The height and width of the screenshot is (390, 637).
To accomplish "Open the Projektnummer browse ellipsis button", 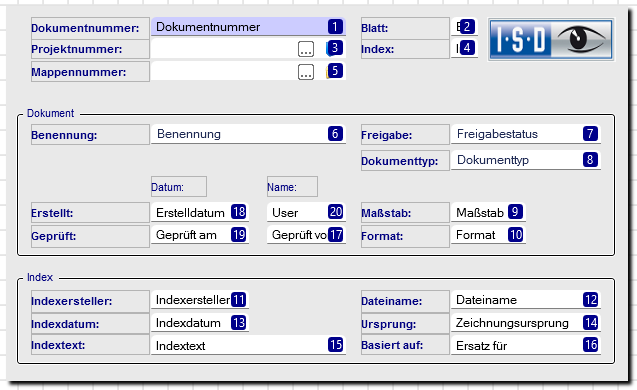I will (306, 49).
